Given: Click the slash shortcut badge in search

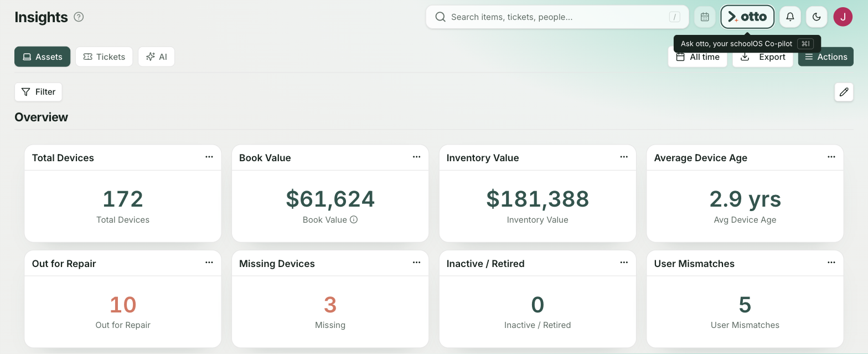Looking at the screenshot, I should pos(674,17).
